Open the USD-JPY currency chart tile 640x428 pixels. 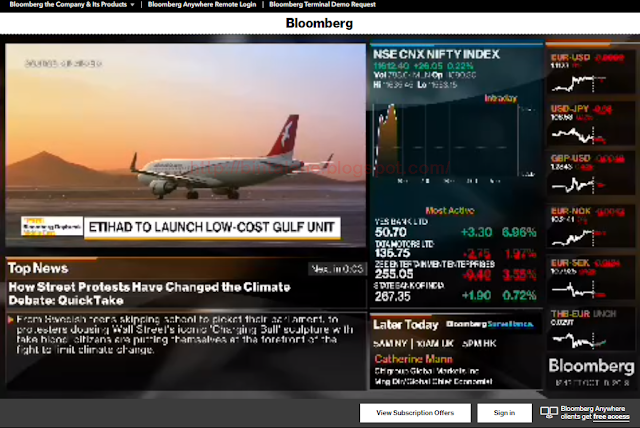point(591,124)
